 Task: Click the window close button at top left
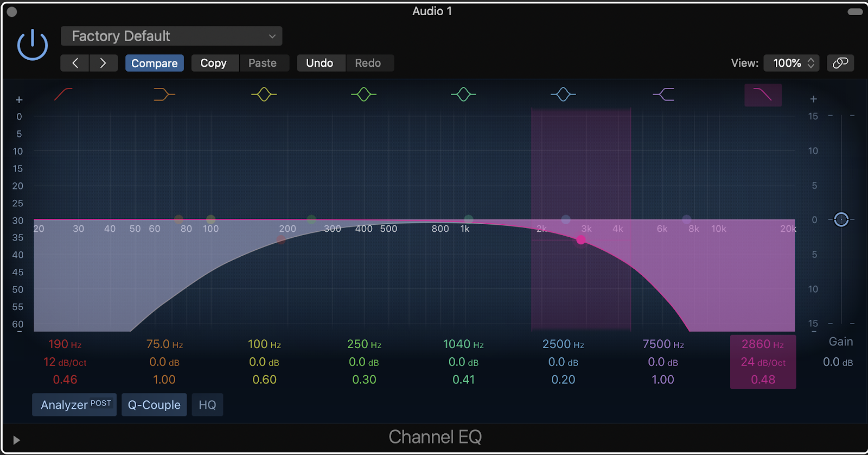(x=11, y=11)
